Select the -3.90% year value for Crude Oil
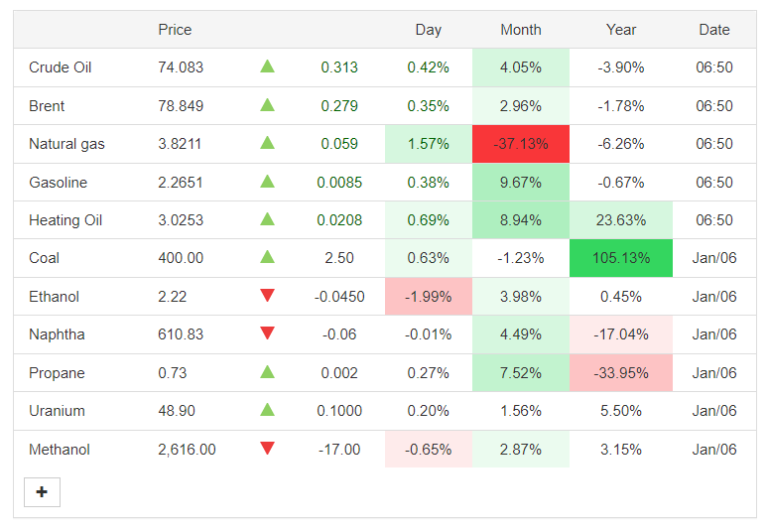 click(621, 67)
